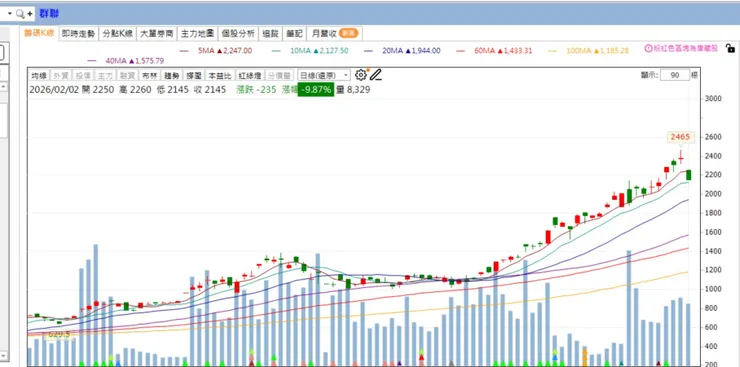Click the 3000 price axis label
This screenshot has width=740, height=367.
(x=713, y=99)
